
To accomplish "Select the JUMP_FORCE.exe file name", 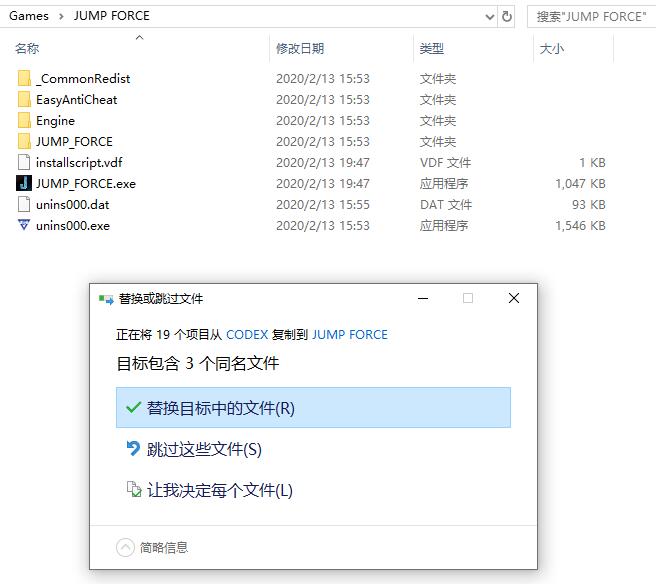I will click(86, 183).
